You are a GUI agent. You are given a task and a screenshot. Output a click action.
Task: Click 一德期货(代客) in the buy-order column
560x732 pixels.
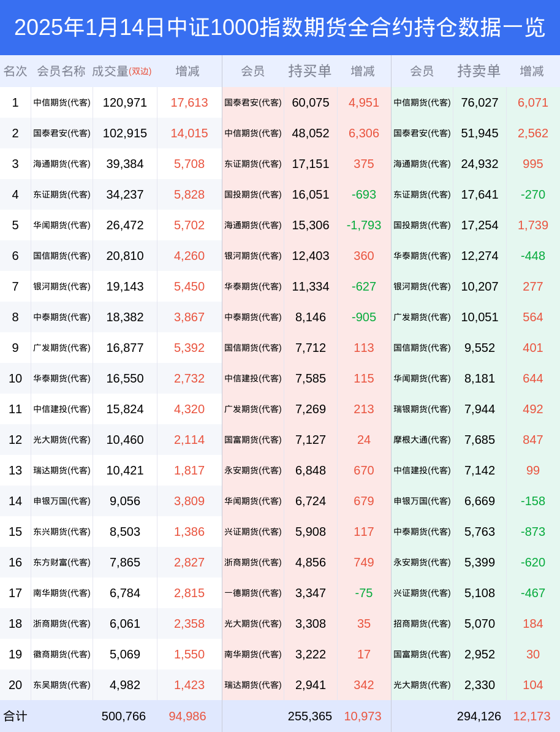point(253,593)
